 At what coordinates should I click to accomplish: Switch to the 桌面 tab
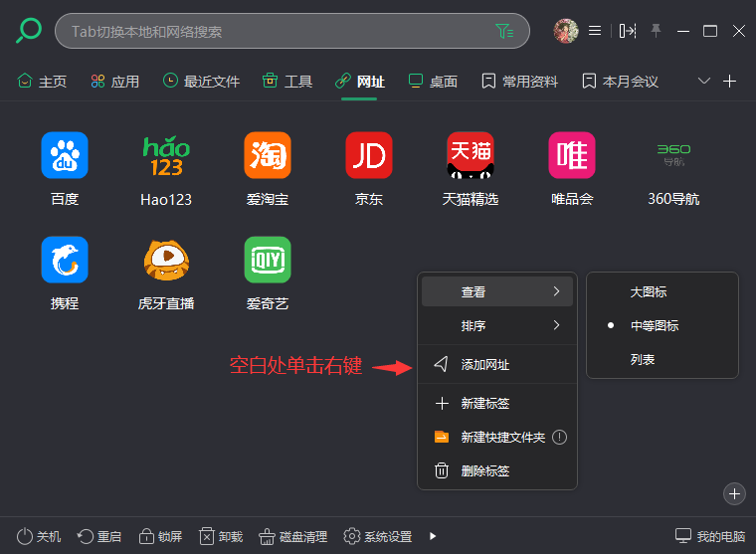[x=433, y=81]
